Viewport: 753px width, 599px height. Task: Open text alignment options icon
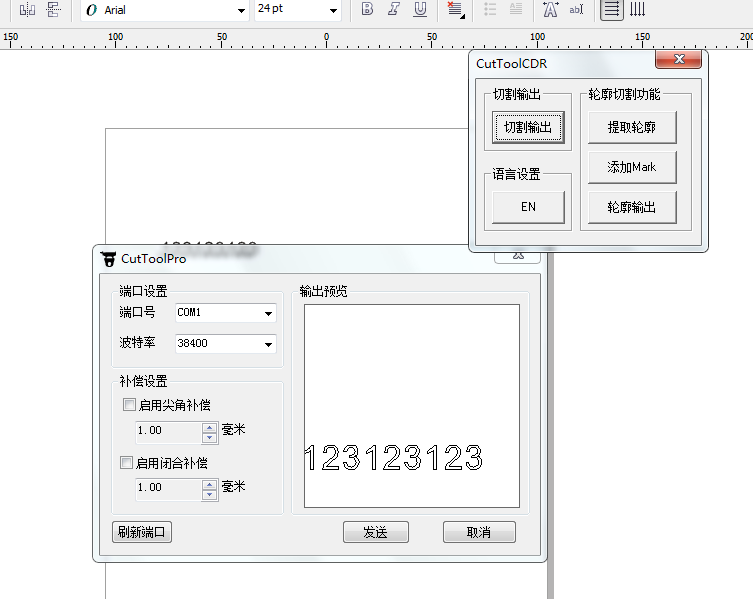pyautogui.click(x=456, y=10)
